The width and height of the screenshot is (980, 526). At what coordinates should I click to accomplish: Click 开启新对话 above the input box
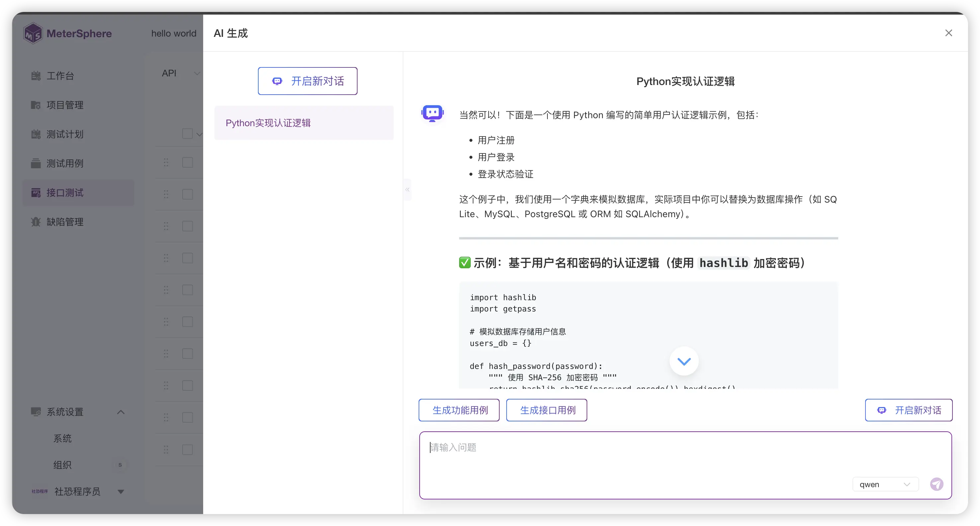click(909, 410)
